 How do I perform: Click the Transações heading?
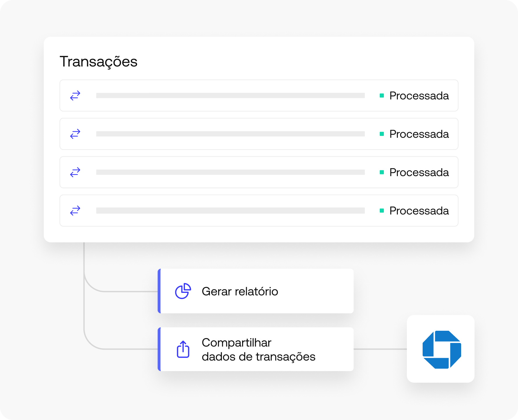pyautogui.click(x=99, y=62)
